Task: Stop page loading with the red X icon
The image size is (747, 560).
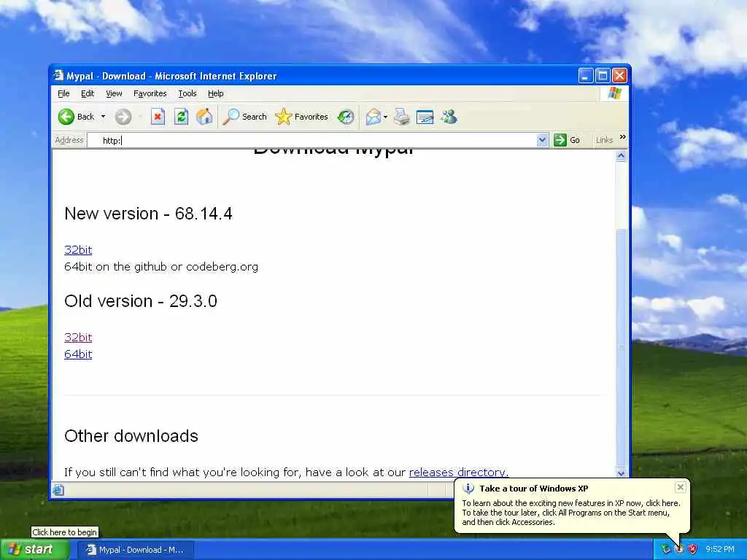Action: pos(158,117)
